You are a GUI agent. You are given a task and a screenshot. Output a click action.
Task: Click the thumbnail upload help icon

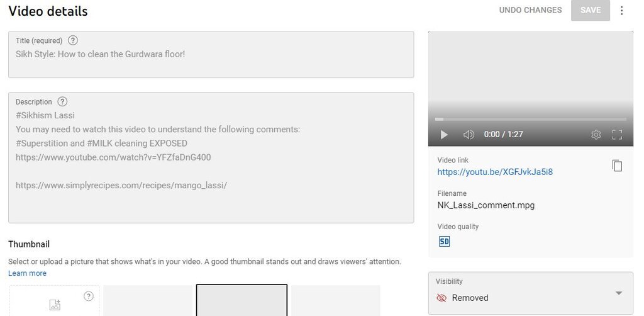click(89, 296)
